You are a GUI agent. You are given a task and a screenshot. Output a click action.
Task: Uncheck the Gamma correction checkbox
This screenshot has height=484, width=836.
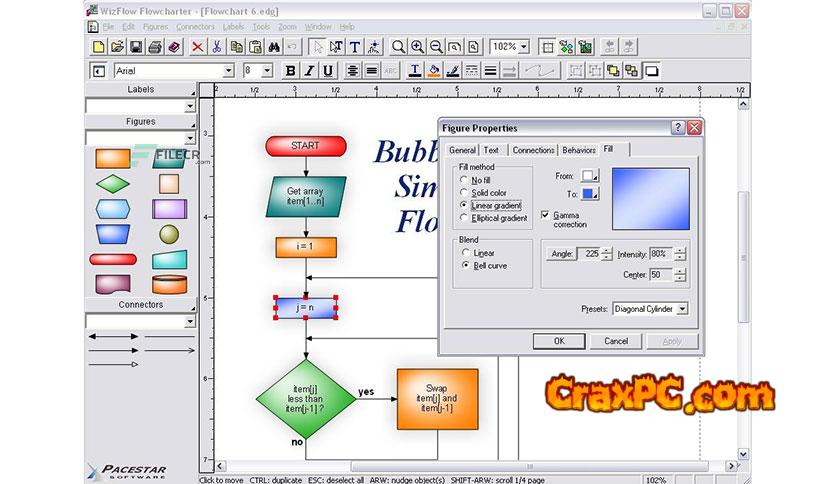545,215
